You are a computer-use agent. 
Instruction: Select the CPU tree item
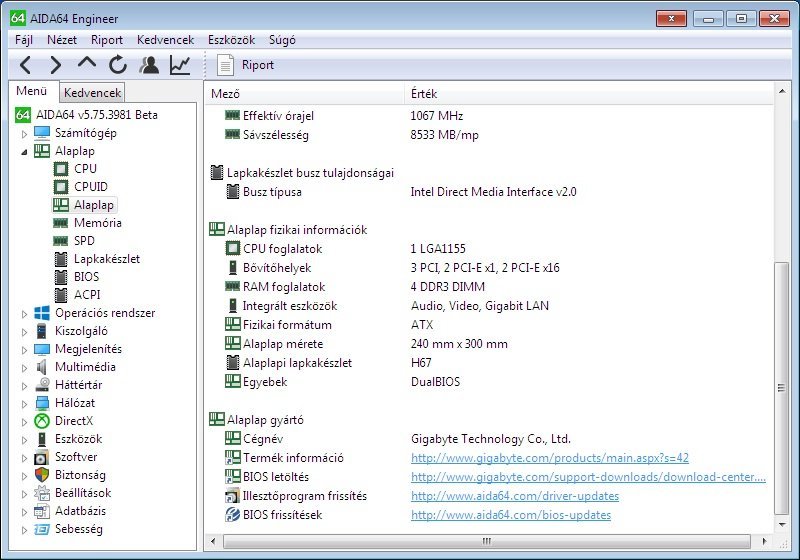tap(85, 169)
